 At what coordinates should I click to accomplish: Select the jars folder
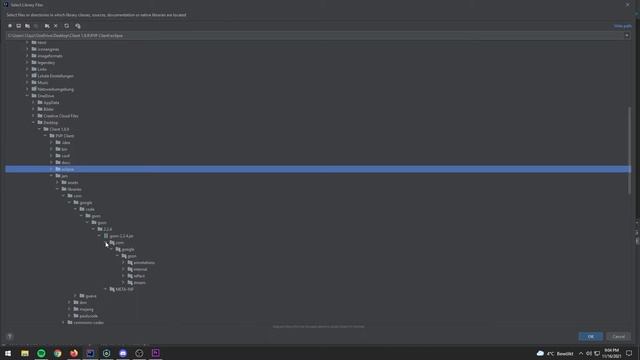click(x=64, y=176)
